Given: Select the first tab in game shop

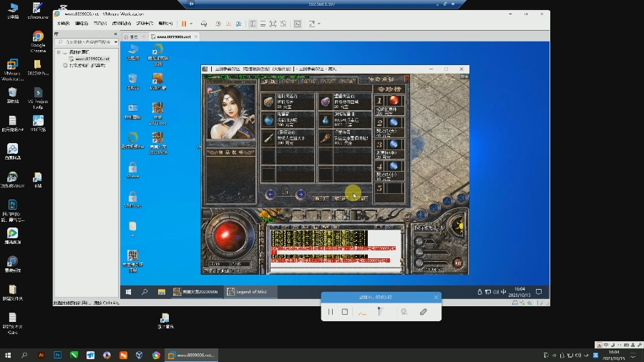Looking at the screenshot, I should (x=270, y=81).
